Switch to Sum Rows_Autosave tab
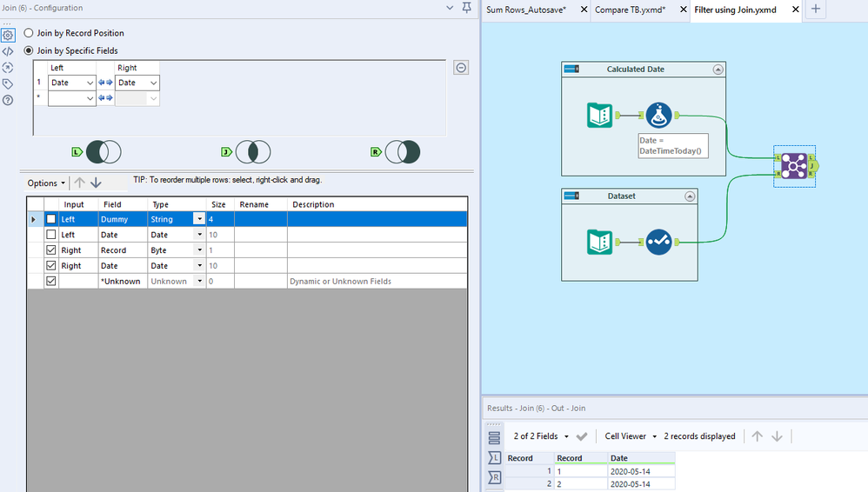The image size is (868, 492). pos(526,10)
